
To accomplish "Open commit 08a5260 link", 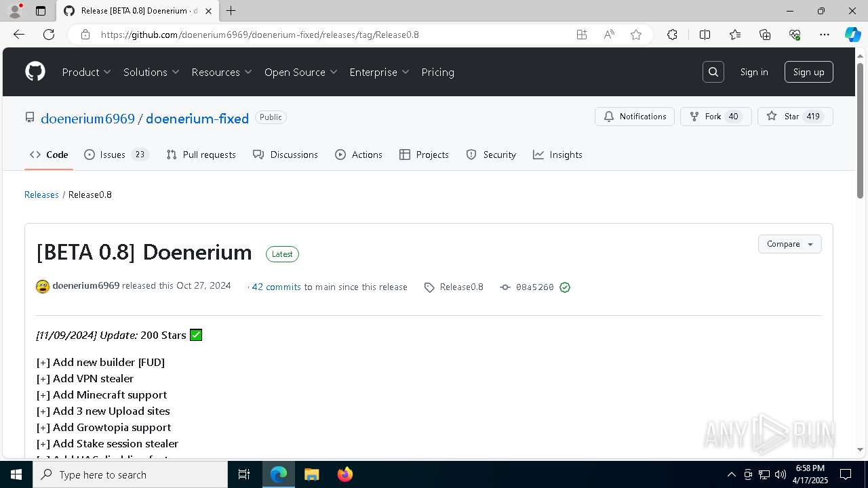I will 535,287.
